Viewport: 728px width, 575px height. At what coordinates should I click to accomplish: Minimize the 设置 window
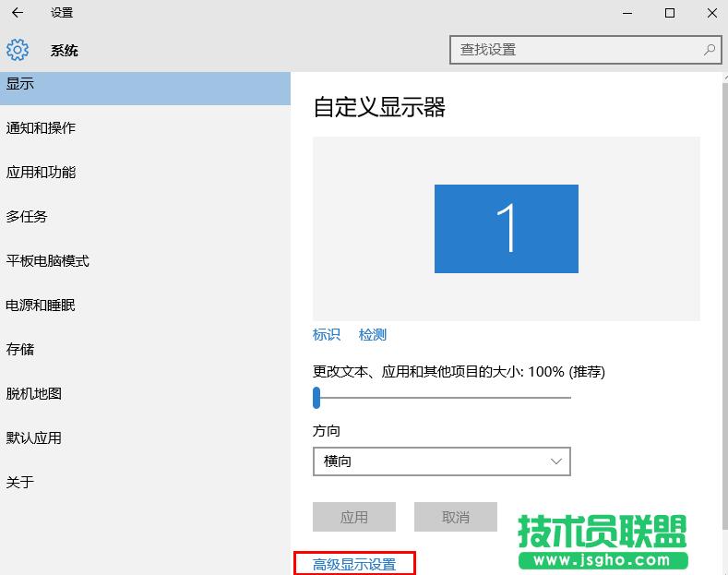(x=627, y=13)
